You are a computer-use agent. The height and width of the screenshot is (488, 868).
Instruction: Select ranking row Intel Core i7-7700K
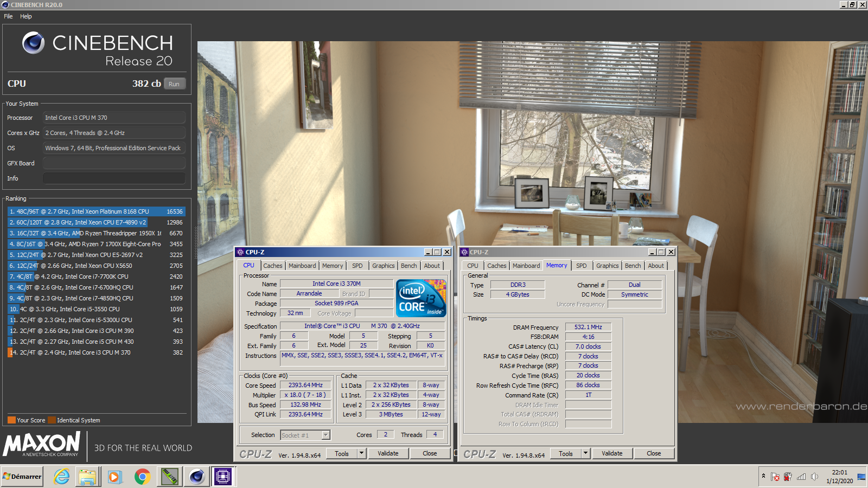click(96, 277)
